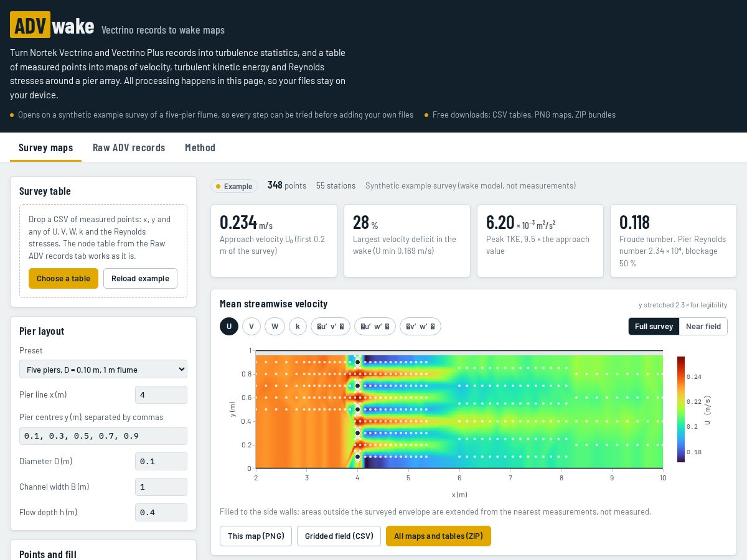Download All maps and tables (ZIP)
The width and height of the screenshot is (747, 560).
point(438,536)
